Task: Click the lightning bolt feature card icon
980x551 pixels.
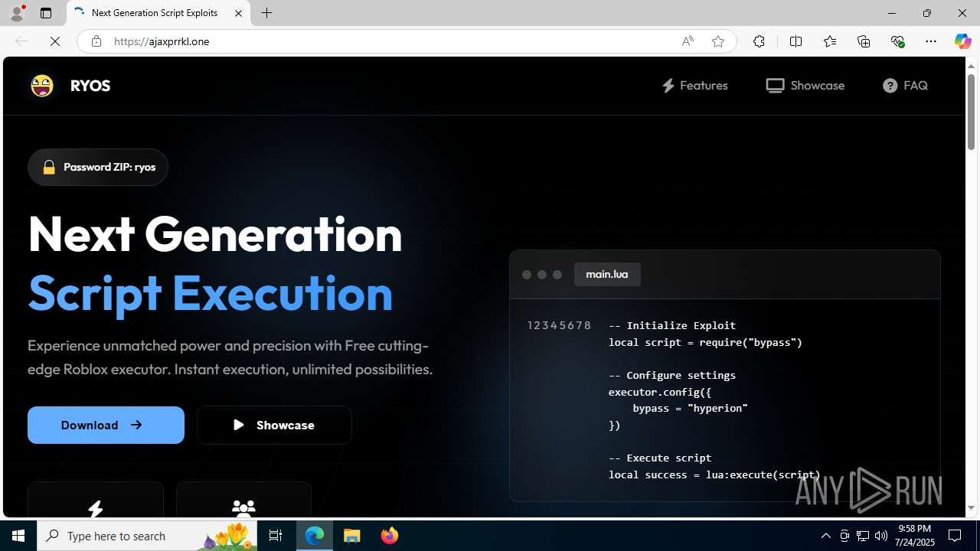Action: [x=96, y=509]
